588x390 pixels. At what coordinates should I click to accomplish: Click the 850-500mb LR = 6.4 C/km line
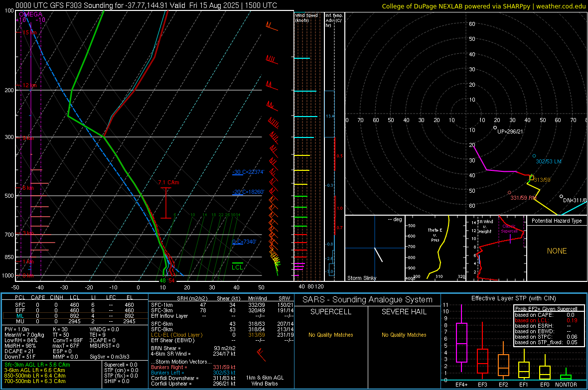coord(35,376)
